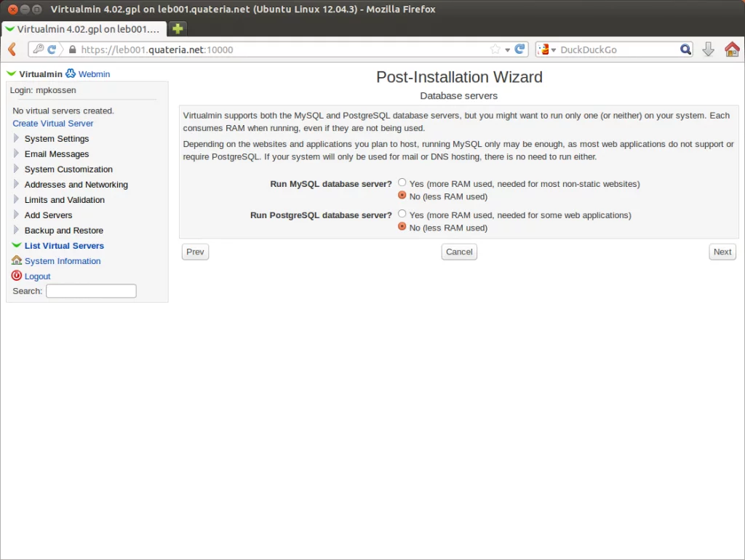Expand Backup and Restore
The image size is (745, 560).
(64, 231)
